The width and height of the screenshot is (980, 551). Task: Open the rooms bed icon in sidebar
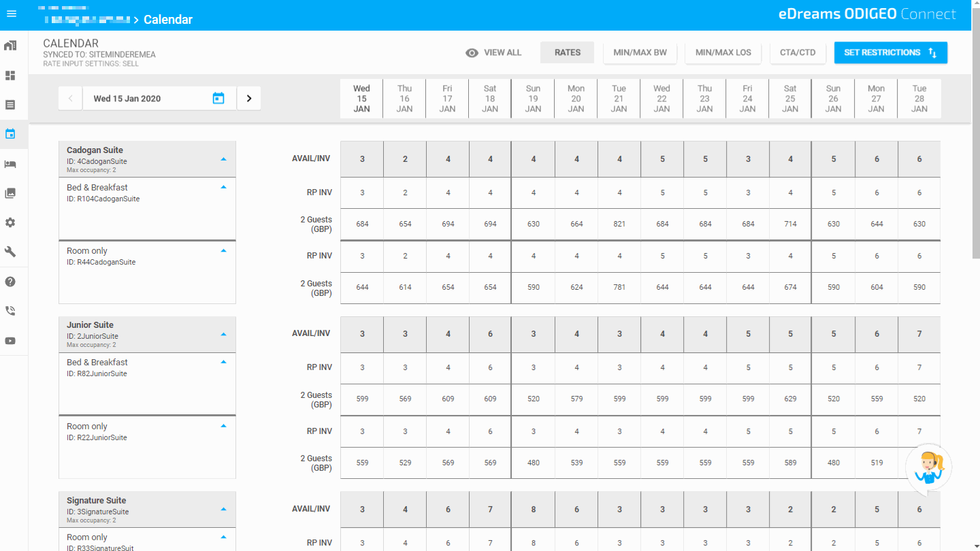pos(10,164)
